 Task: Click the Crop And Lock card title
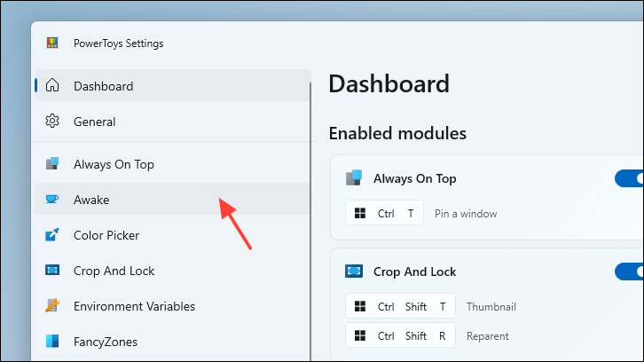coord(415,271)
